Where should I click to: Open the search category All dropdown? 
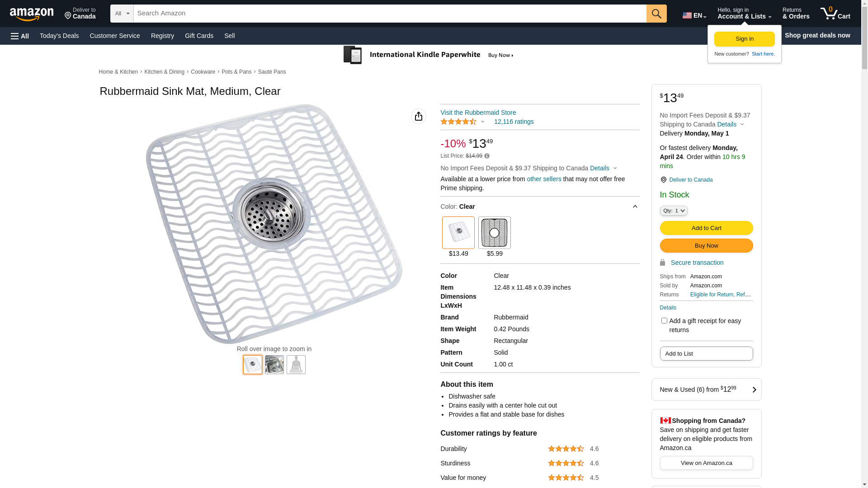[x=122, y=14]
